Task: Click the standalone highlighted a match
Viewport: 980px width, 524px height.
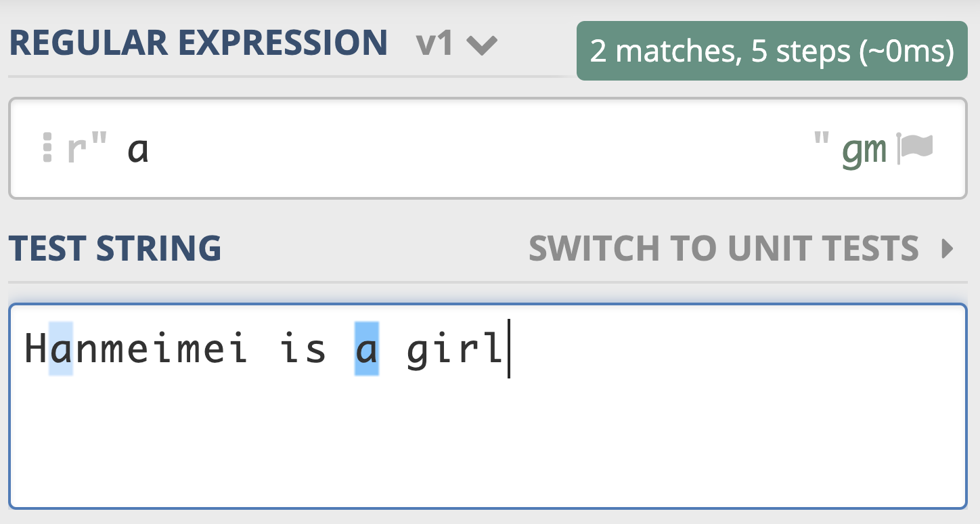Action: pyautogui.click(x=366, y=350)
